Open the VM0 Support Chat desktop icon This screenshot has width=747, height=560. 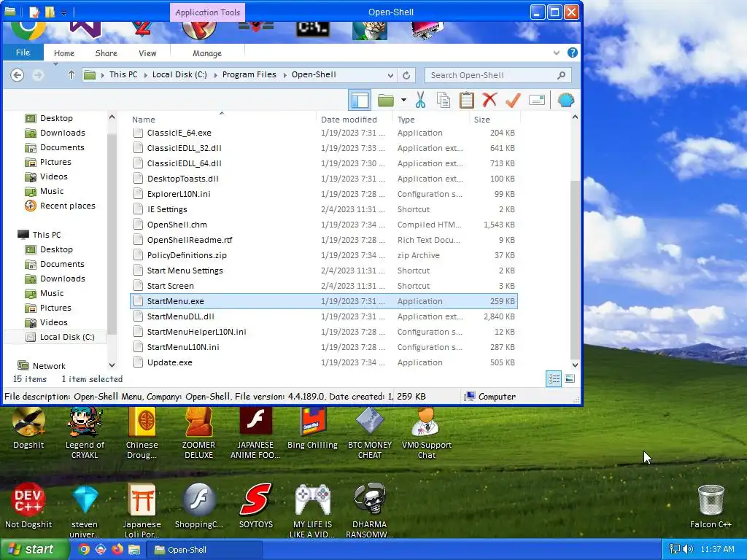[x=426, y=433]
